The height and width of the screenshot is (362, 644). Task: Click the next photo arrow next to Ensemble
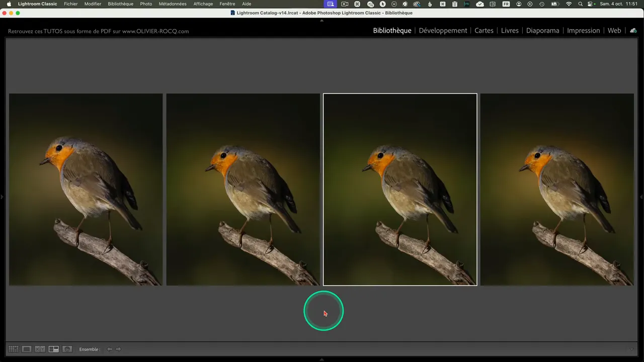tap(118, 349)
